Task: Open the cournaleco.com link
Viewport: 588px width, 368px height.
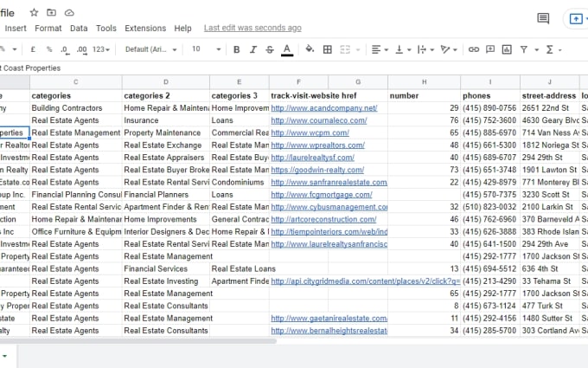Action: [x=319, y=120]
